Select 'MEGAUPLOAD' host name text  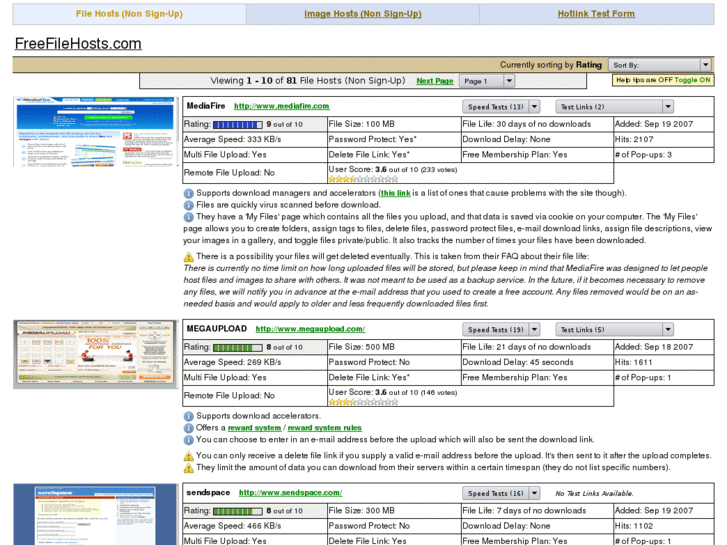[217, 328]
